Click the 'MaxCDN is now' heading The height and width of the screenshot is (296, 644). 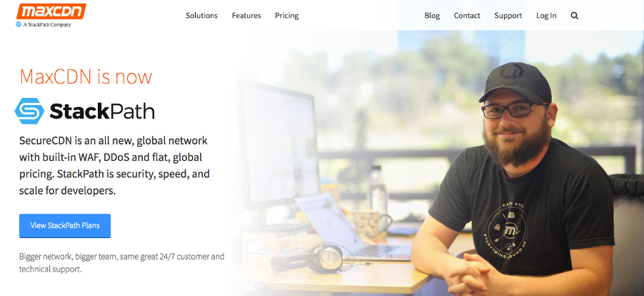86,77
